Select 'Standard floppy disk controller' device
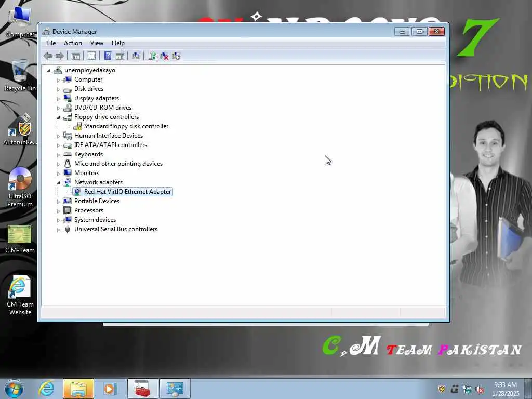 (126, 126)
